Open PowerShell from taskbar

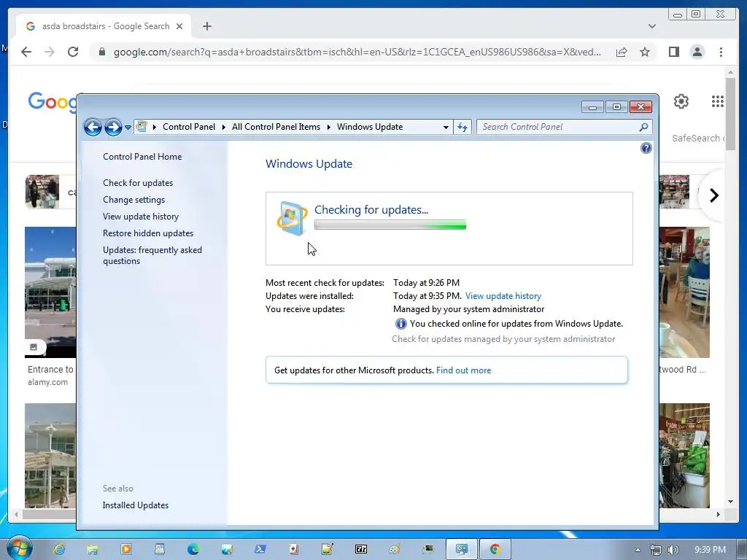(x=260, y=549)
